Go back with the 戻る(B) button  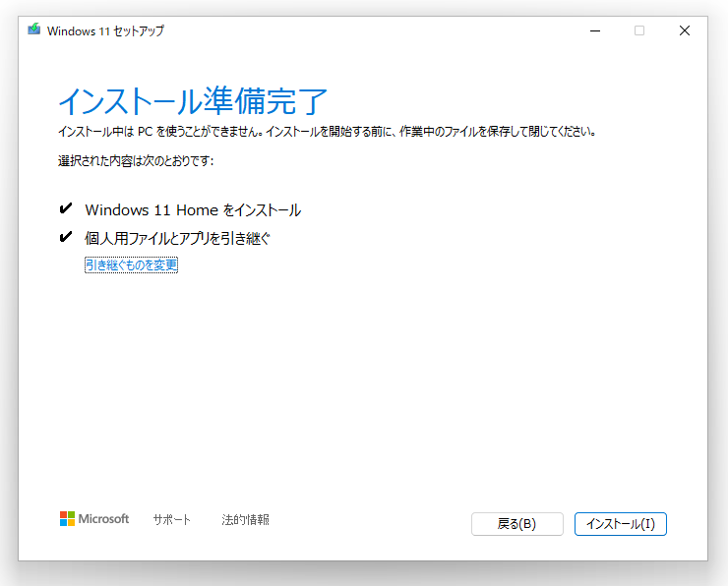point(517,524)
